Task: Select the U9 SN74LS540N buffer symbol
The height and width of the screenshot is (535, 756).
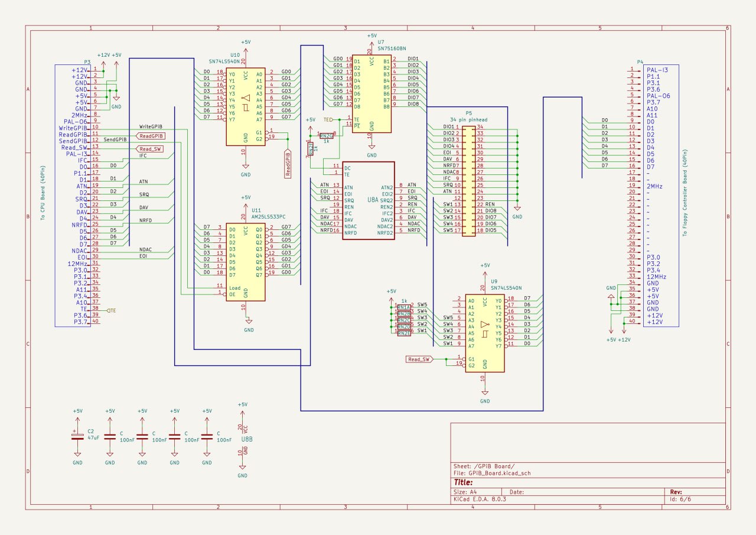Action: click(484, 333)
